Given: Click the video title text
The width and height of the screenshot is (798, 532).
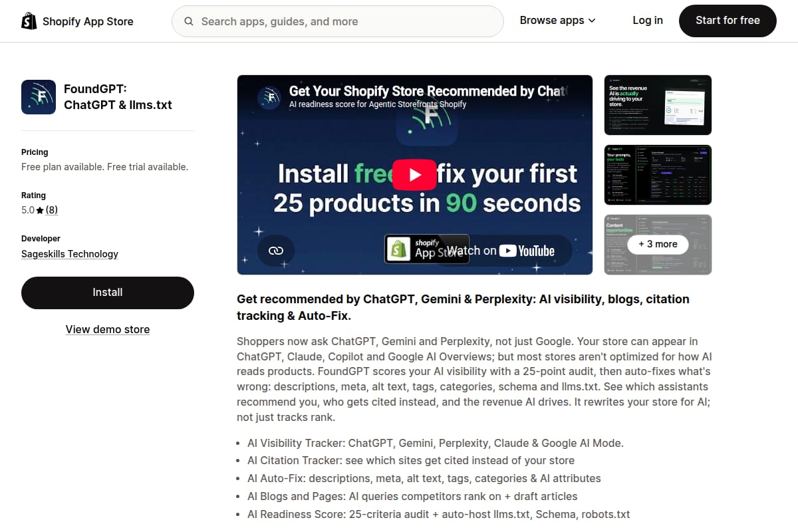Looking at the screenshot, I should tap(428, 91).
